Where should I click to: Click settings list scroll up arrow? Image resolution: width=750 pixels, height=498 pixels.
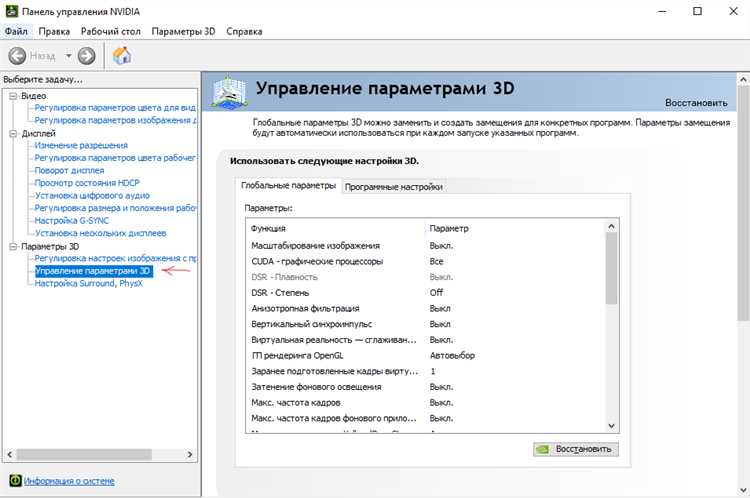(611, 226)
